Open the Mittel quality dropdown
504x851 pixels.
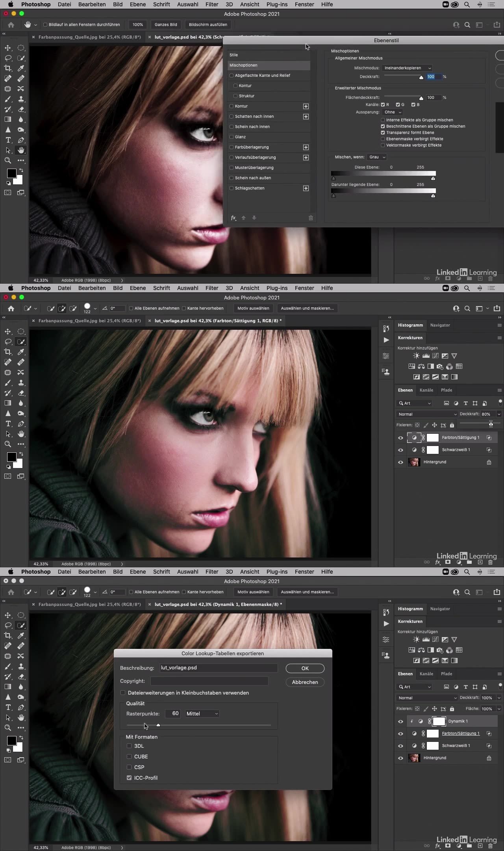point(202,714)
